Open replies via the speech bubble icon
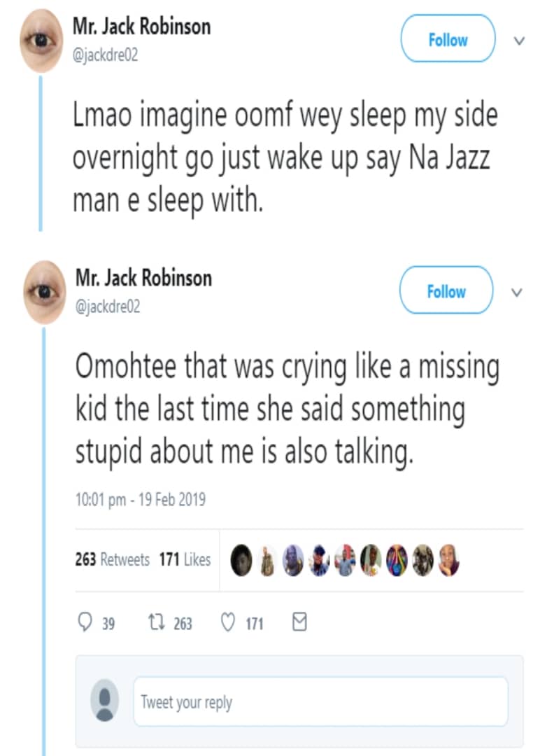 tap(84, 622)
